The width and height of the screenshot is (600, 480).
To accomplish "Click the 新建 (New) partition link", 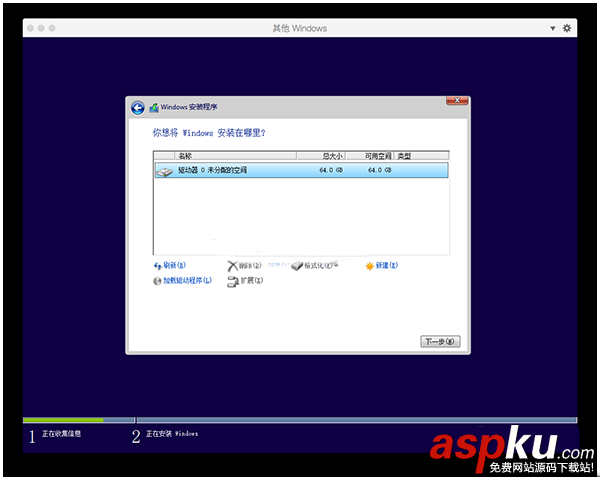I will point(386,265).
